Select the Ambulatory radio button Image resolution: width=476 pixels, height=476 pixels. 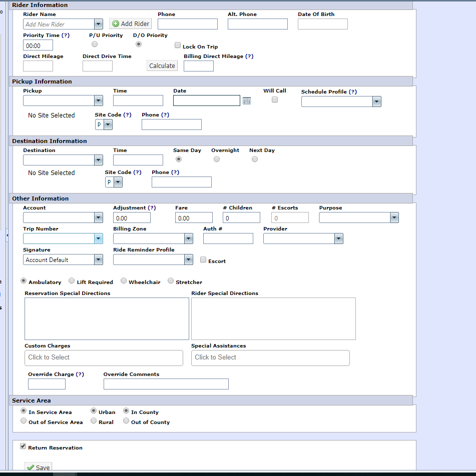pos(24,280)
